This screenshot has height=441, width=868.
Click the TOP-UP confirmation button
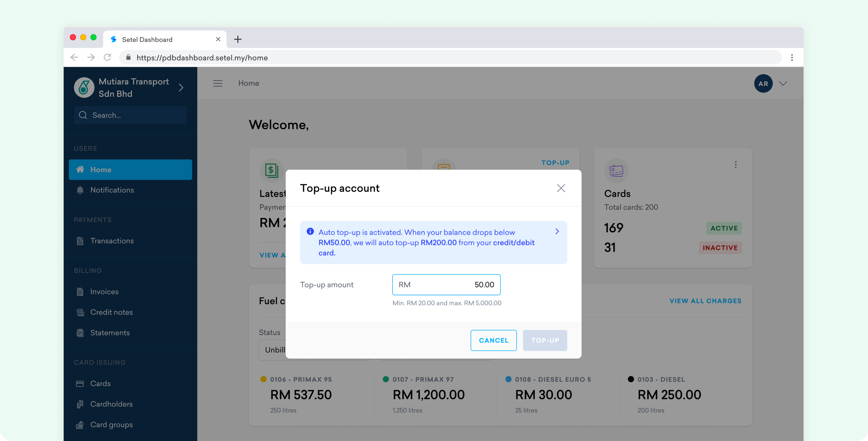pyautogui.click(x=544, y=340)
